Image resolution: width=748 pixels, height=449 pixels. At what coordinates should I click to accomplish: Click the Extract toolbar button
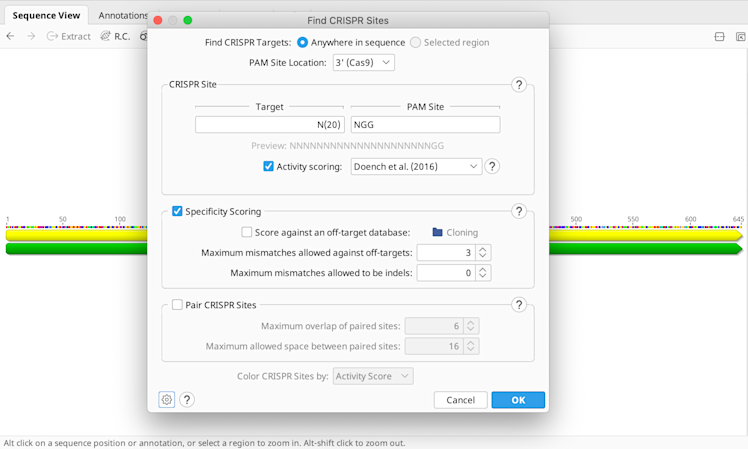pyautogui.click(x=68, y=37)
